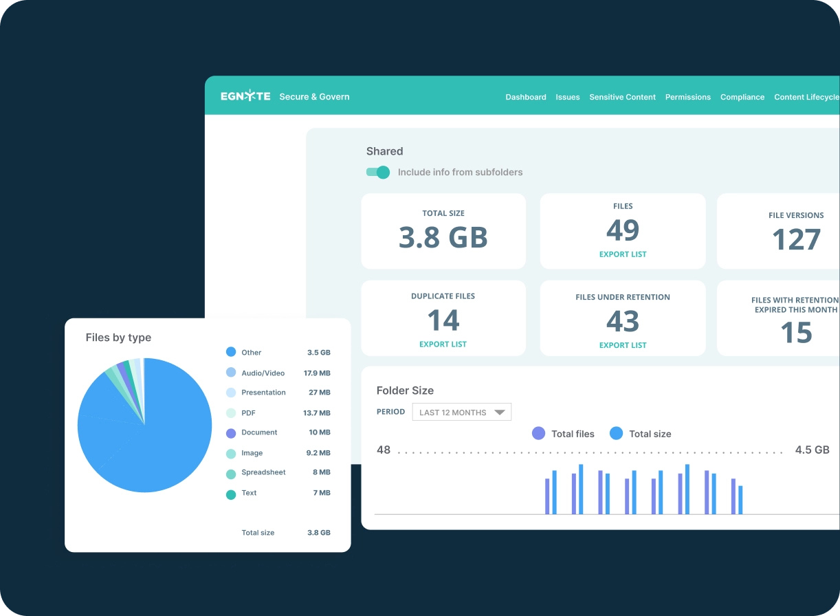Open Sensitive Content navigation item

(622, 97)
